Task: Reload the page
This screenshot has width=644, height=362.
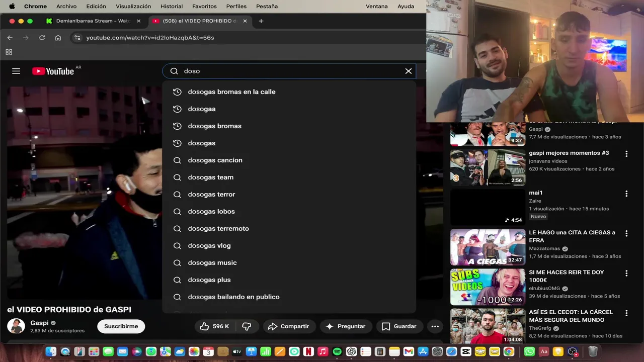Action: (42, 38)
